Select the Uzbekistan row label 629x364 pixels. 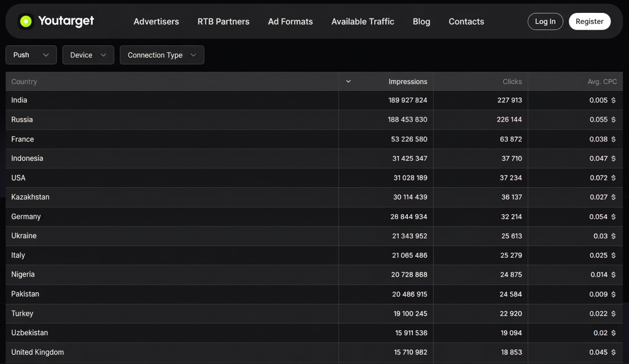[x=29, y=333]
